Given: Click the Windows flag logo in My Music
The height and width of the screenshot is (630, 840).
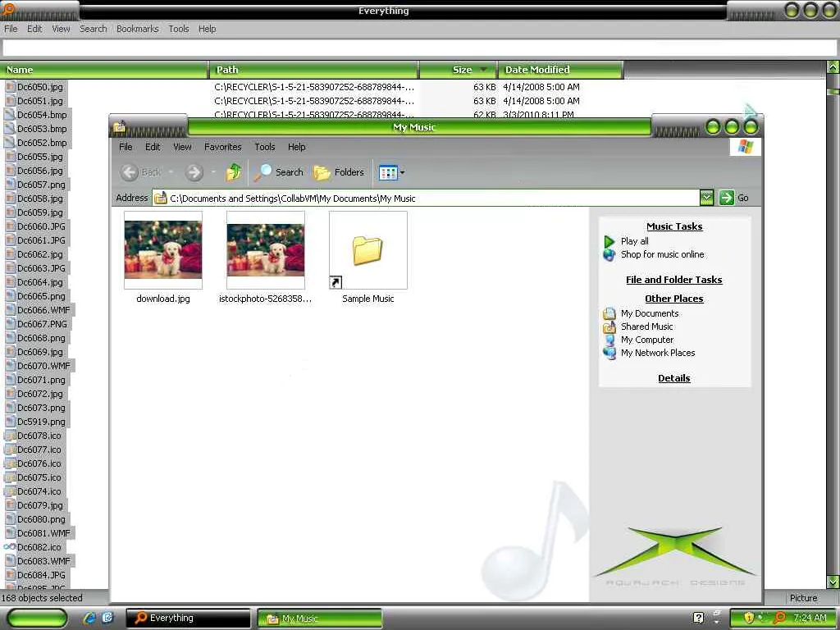Looking at the screenshot, I should [745, 147].
